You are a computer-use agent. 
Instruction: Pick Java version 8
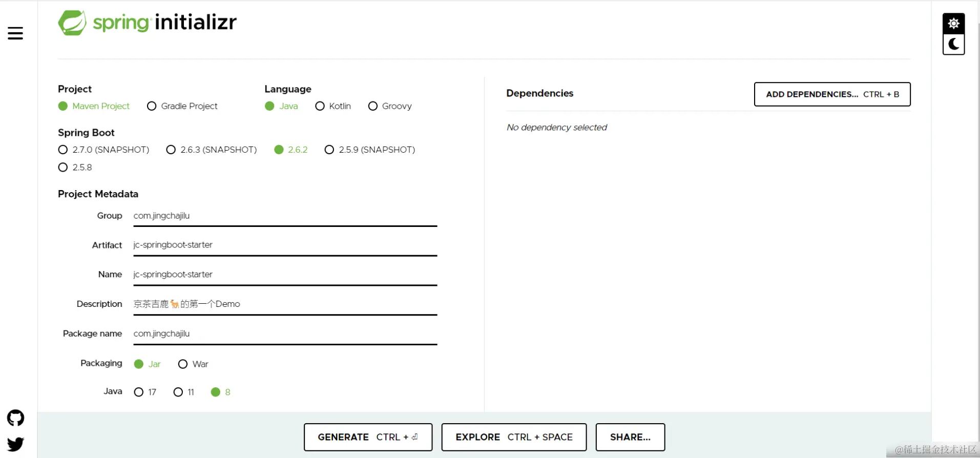tap(221, 392)
